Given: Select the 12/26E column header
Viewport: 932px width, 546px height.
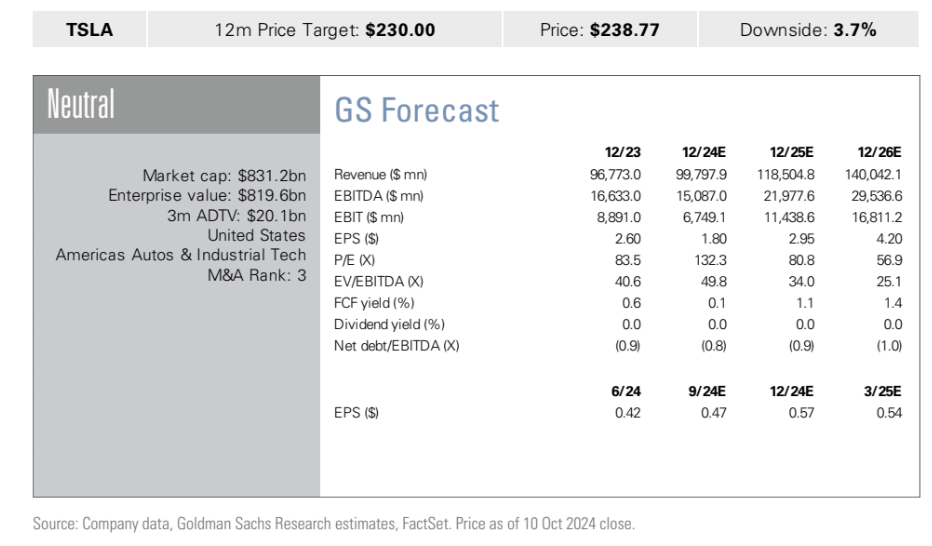Looking at the screenshot, I should click(x=879, y=153).
